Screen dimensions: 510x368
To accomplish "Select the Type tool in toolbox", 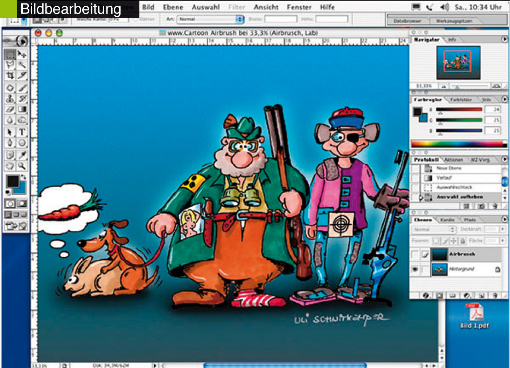I will [x=22, y=132].
